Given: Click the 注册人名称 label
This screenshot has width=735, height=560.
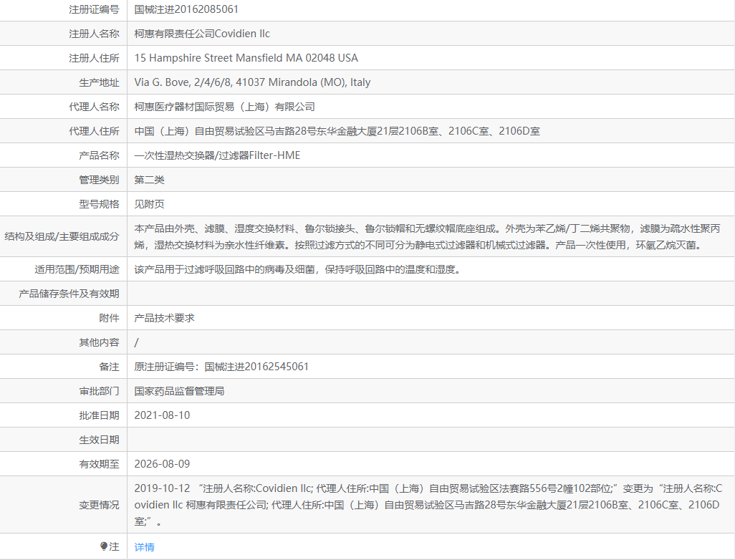Looking at the screenshot, I should click(94, 34).
